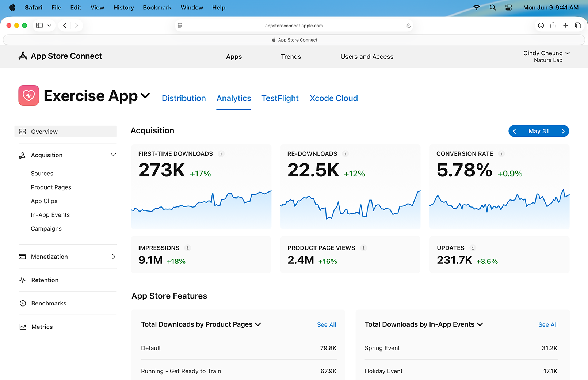588x380 pixels.
Task: Click the Safari address bar
Action: (294, 26)
